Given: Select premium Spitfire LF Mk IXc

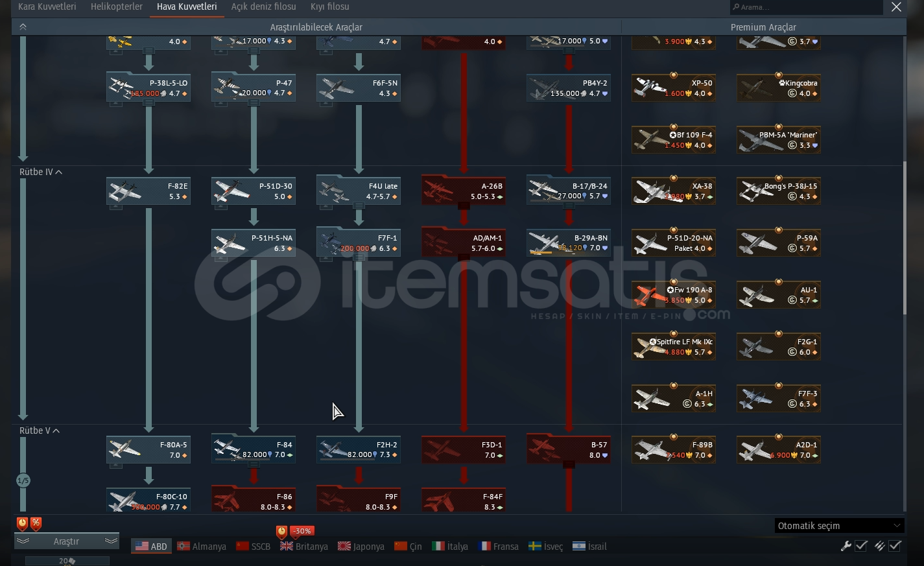Looking at the screenshot, I should point(674,347).
